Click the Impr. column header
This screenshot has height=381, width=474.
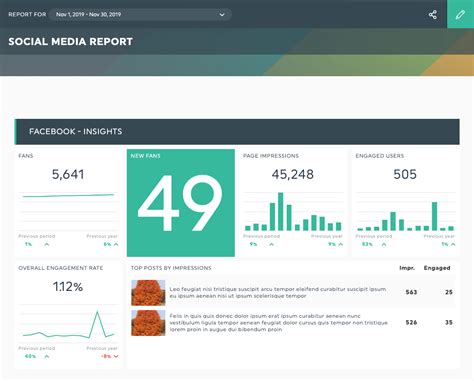pos(407,268)
